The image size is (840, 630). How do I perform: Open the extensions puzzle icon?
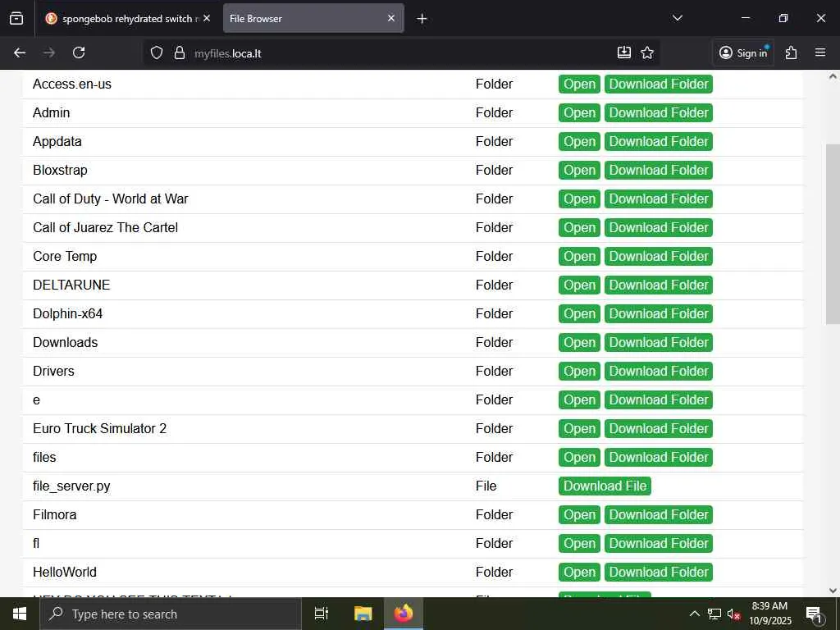[791, 52]
